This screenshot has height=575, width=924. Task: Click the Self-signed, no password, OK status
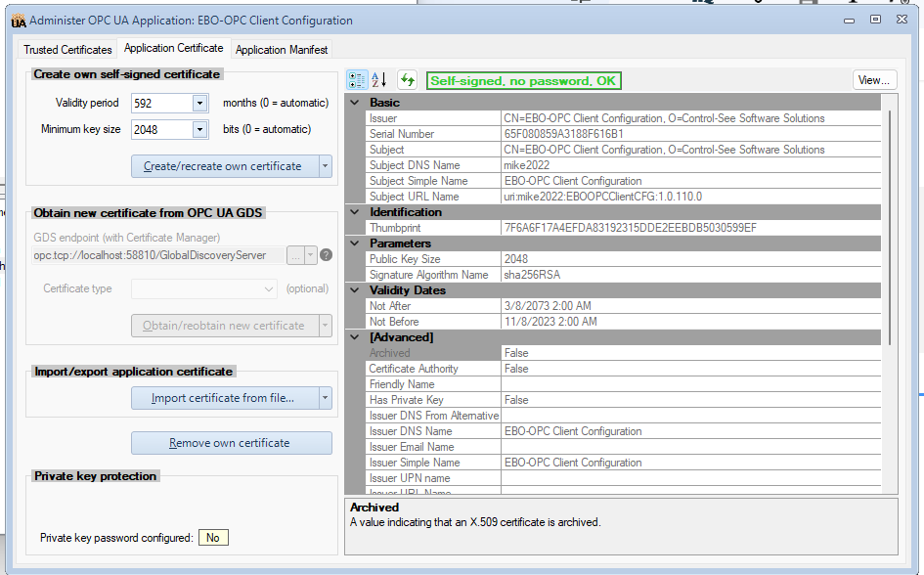pyautogui.click(x=523, y=81)
